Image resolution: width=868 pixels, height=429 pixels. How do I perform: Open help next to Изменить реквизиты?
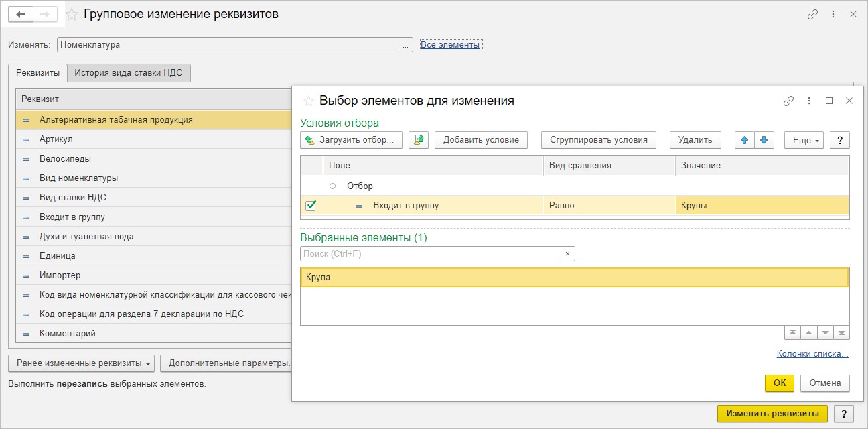coord(844,414)
